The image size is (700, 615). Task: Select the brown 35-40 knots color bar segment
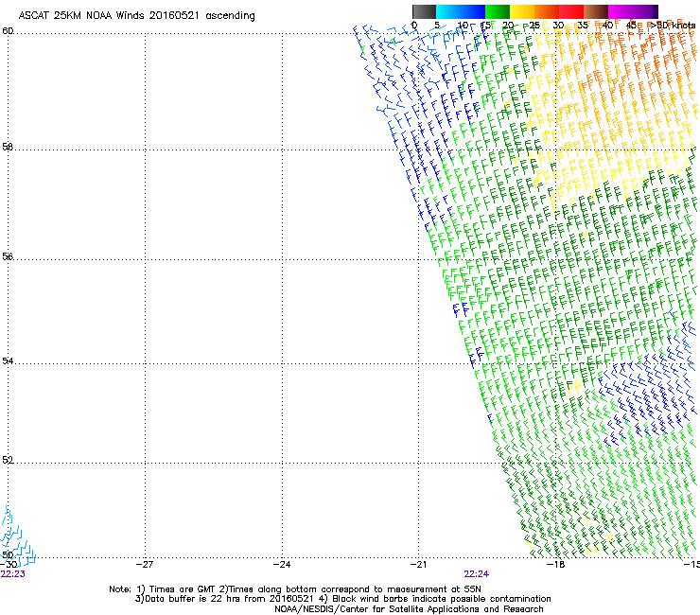coord(596,11)
